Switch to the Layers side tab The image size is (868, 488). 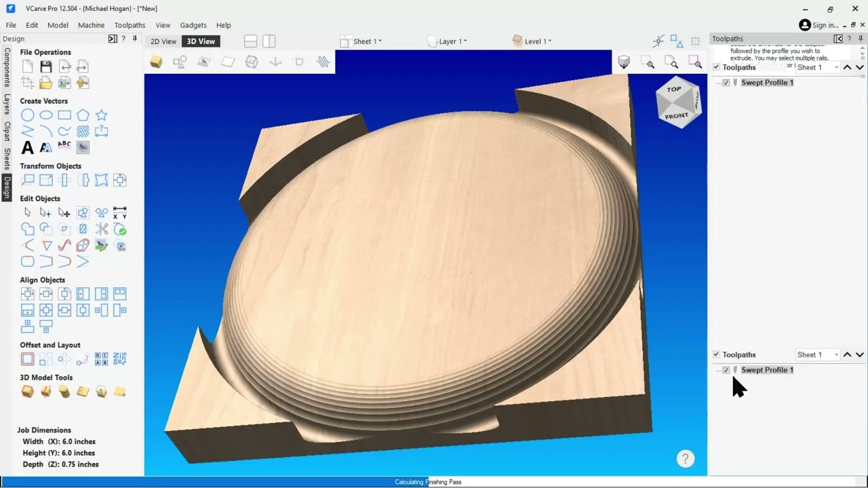7,104
